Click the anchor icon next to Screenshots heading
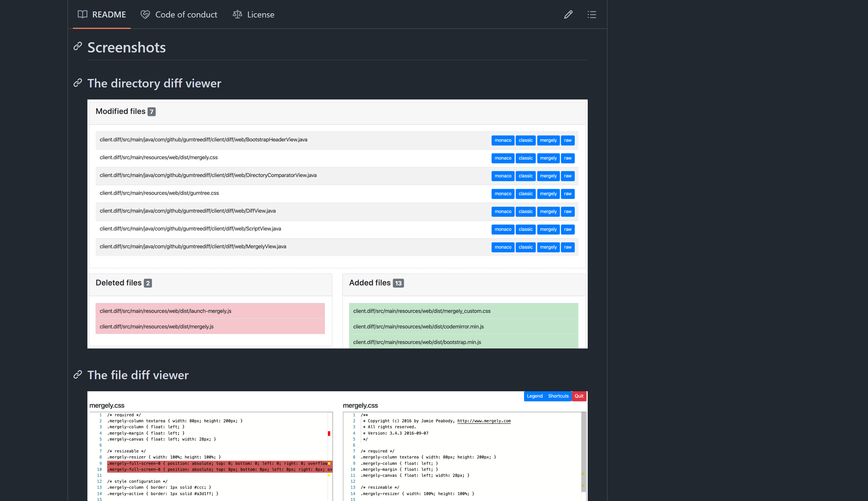868x501 pixels. tap(78, 47)
